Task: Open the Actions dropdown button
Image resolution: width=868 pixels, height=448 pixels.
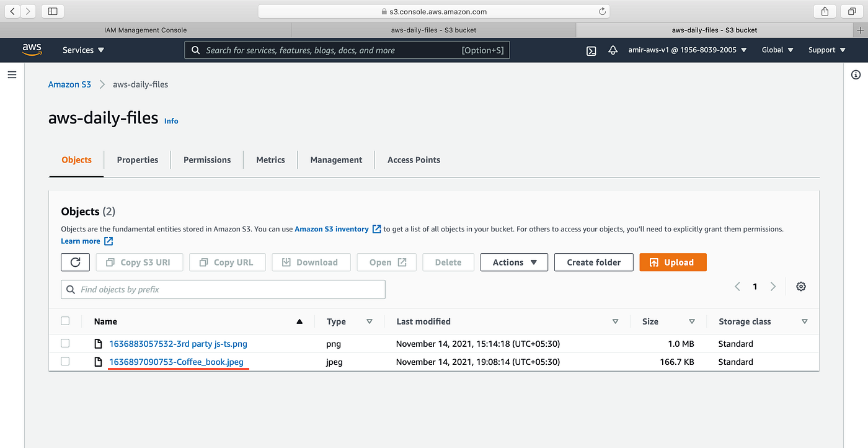Action: [514, 262]
